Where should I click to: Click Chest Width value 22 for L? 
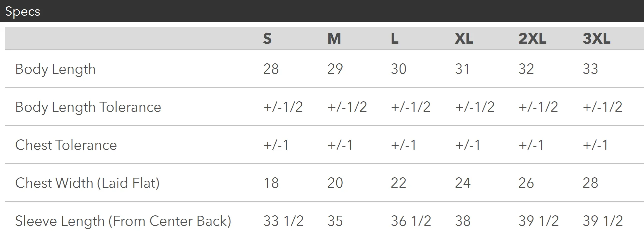[x=399, y=183]
